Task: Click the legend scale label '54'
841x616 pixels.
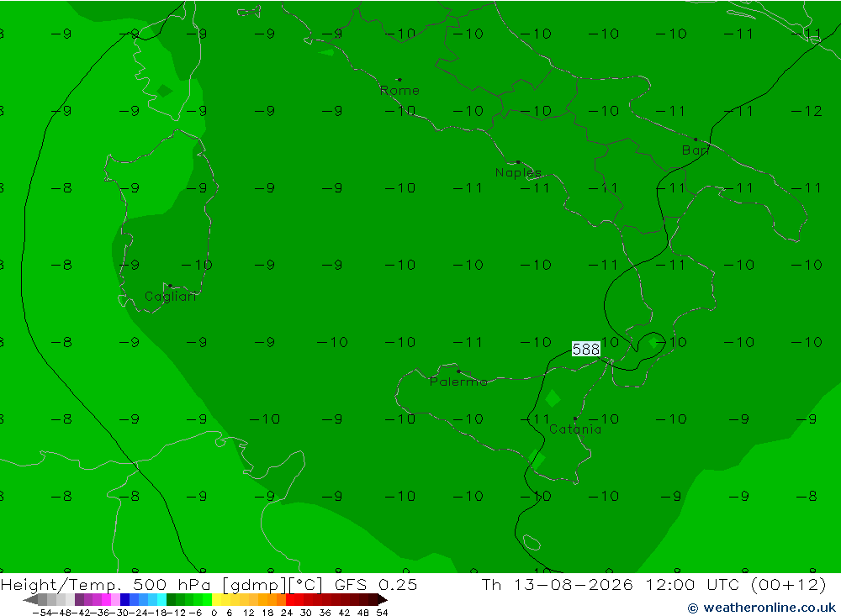Action: click(x=382, y=613)
